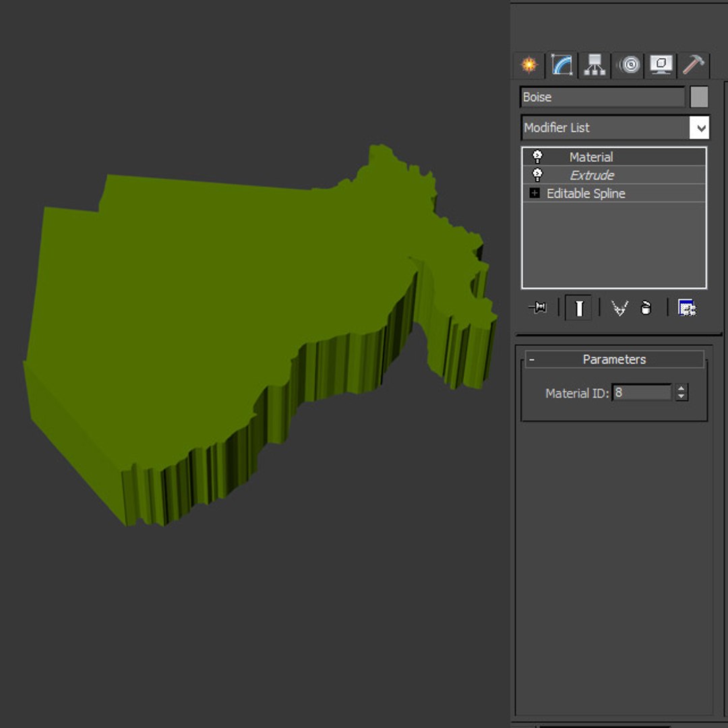
Task: Increase Material ID with spinner up
Action: pyautogui.click(x=681, y=388)
